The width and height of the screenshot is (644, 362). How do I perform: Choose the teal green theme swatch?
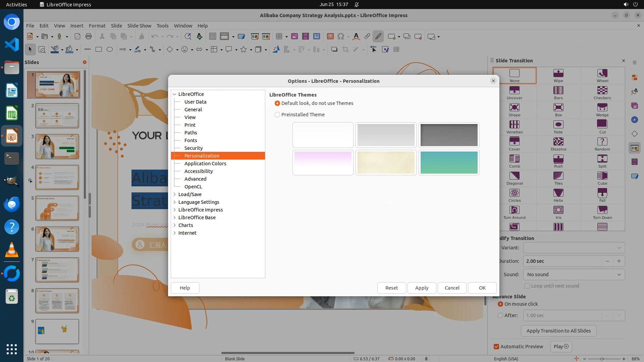(449, 163)
